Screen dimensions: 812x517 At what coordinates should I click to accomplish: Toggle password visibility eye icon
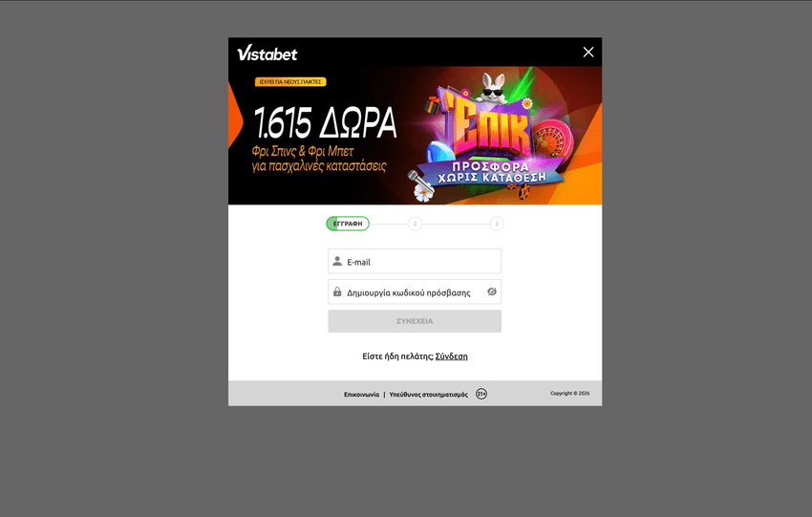click(491, 291)
